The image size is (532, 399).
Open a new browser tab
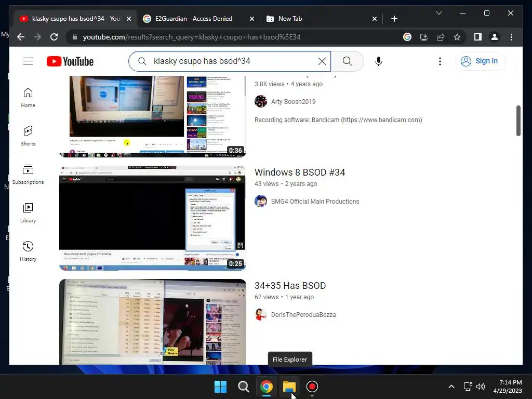click(x=394, y=19)
